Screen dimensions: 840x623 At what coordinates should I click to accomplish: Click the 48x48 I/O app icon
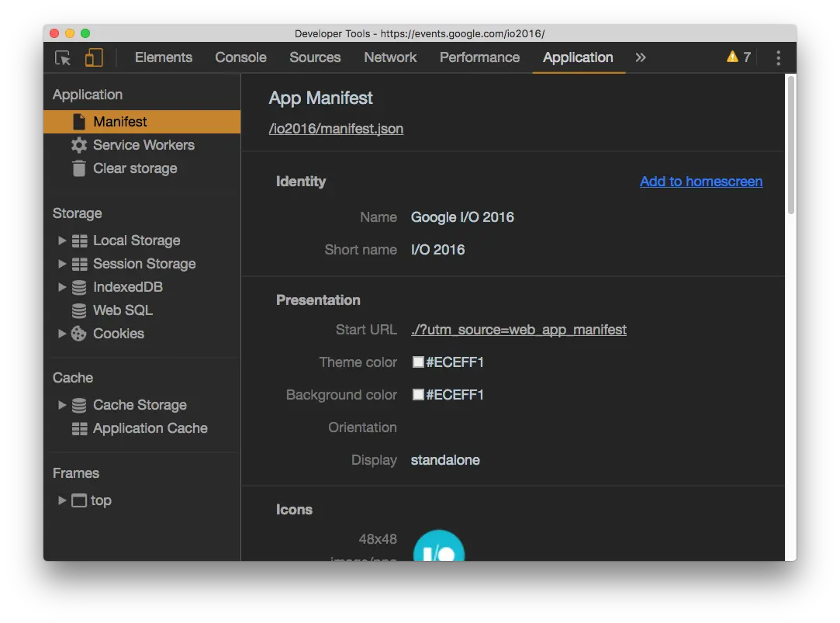click(x=439, y=545)
